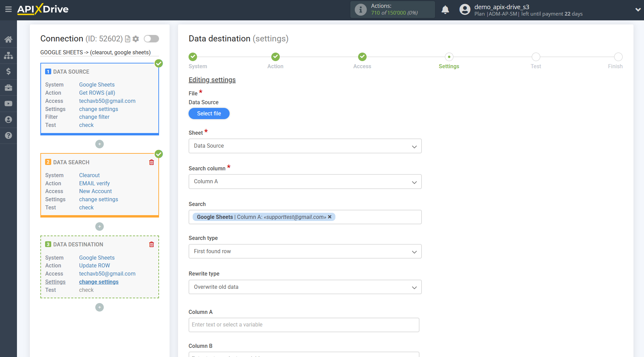Click the Select file button

tap(209, 113)
